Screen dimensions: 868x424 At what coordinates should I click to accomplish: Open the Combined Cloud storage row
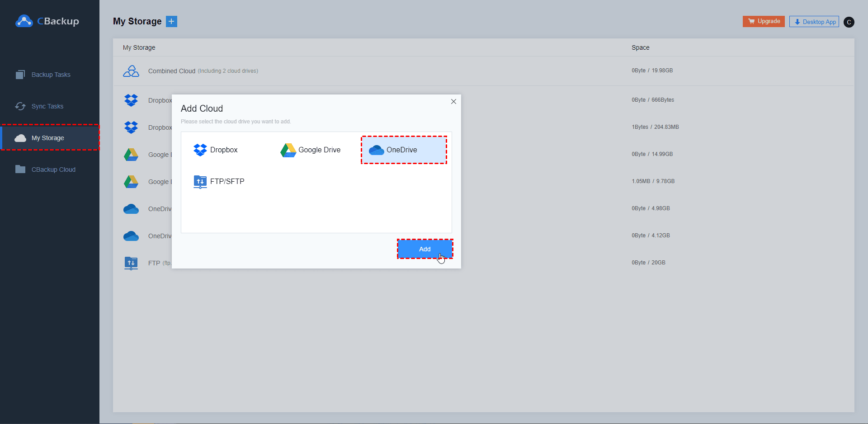pos(484,71)
